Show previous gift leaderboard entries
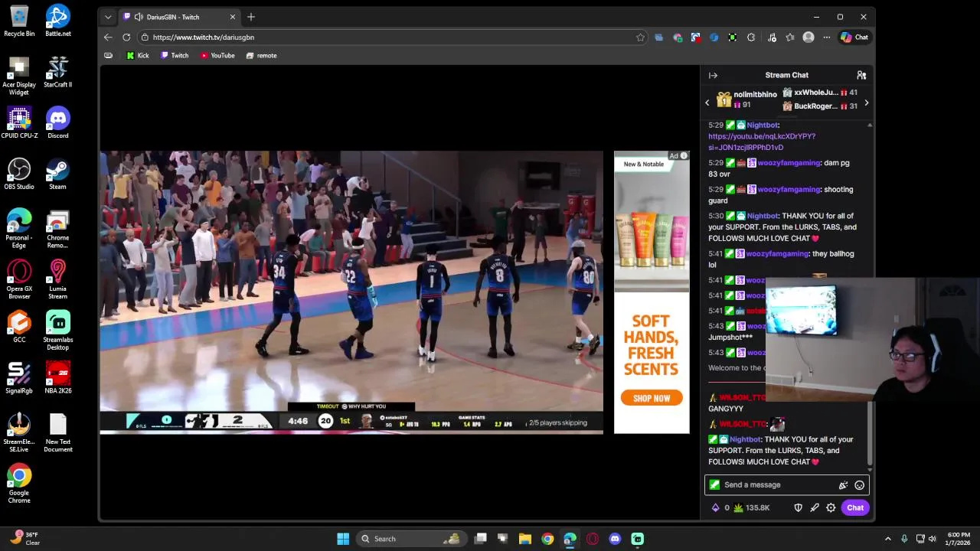 707,103
